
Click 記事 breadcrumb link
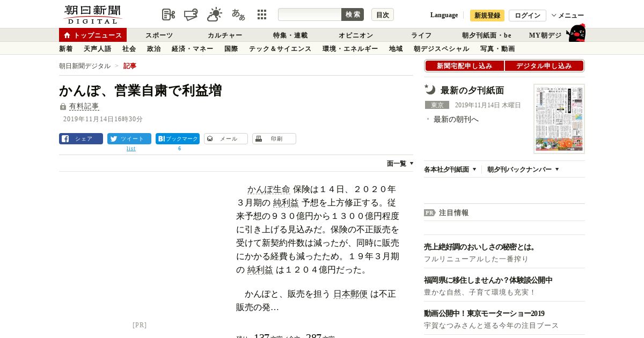click(130, 65)
